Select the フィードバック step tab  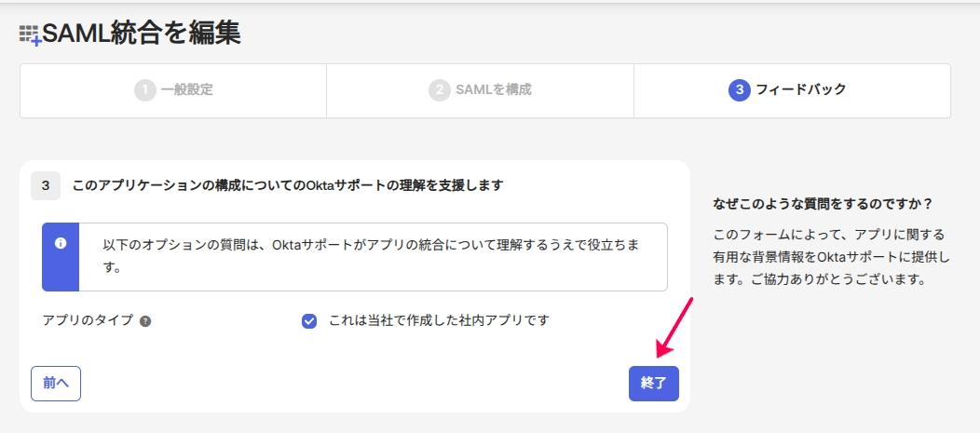[793, 90]
